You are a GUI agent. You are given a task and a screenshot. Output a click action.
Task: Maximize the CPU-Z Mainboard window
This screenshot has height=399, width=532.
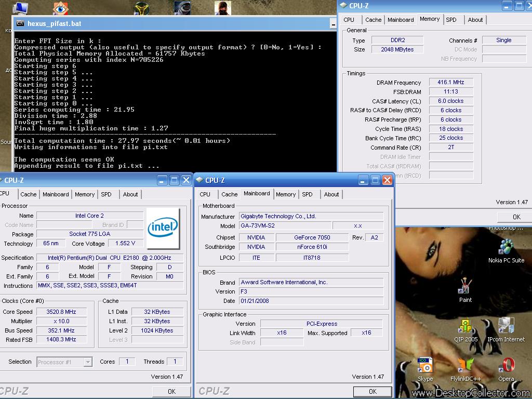375,180
